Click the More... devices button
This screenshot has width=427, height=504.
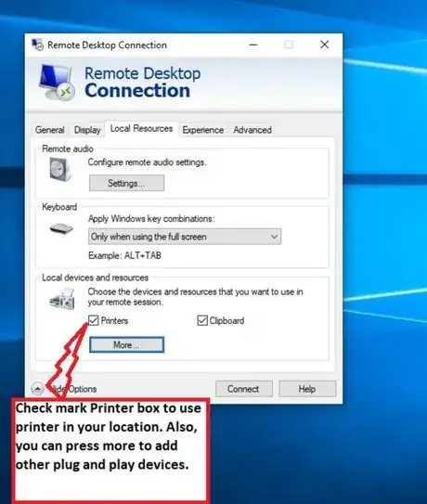(126, 344)
